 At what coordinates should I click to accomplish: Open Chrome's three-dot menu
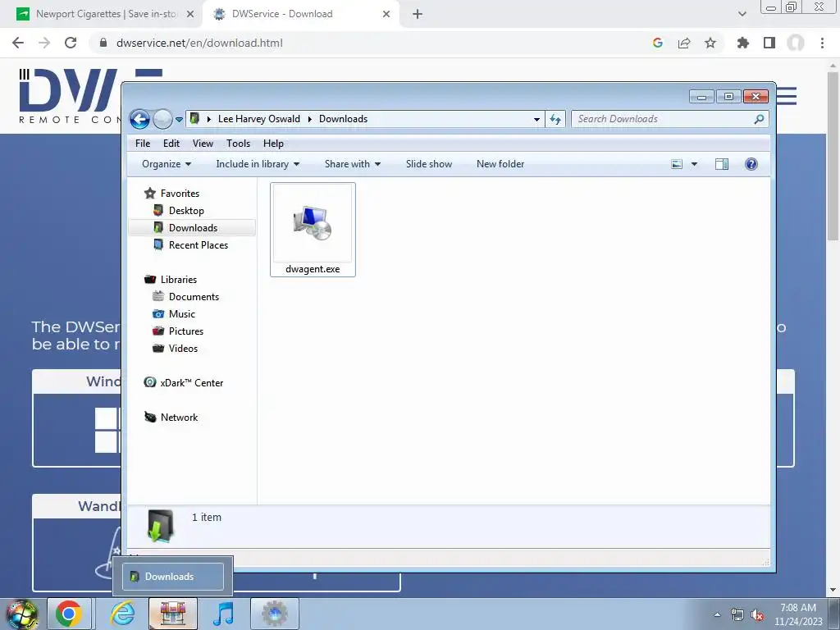click(x=822, y=43)
